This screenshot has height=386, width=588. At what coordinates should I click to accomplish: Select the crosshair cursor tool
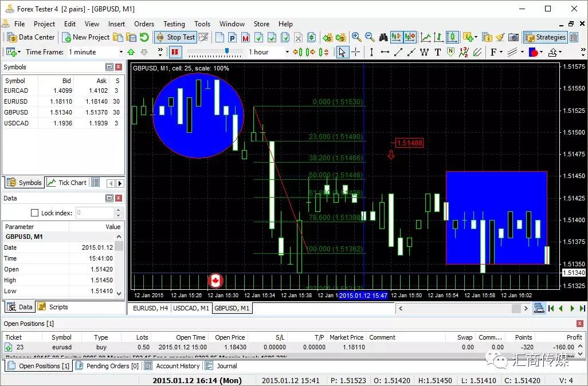[x=356, y=52]
